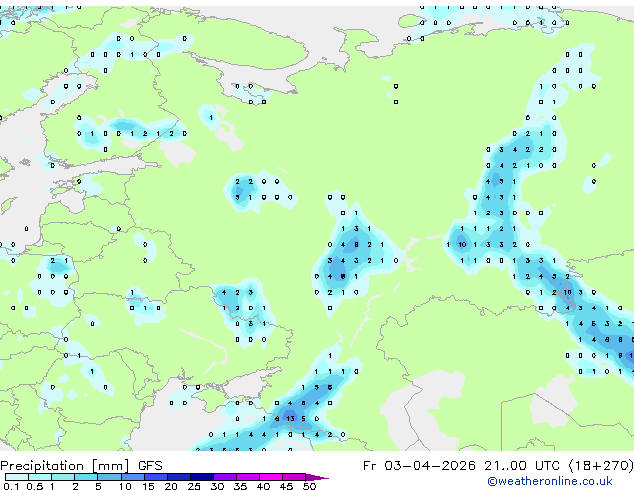Click the "20" legend scale label
Image resolution: width=634 pixels, height=490 pixels.
[171, 486]
